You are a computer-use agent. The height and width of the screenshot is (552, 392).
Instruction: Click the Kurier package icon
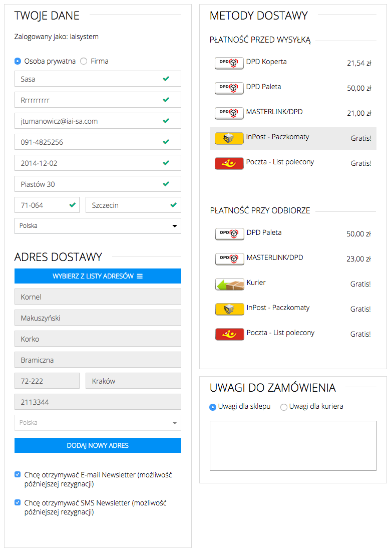(x=229, y=284)
